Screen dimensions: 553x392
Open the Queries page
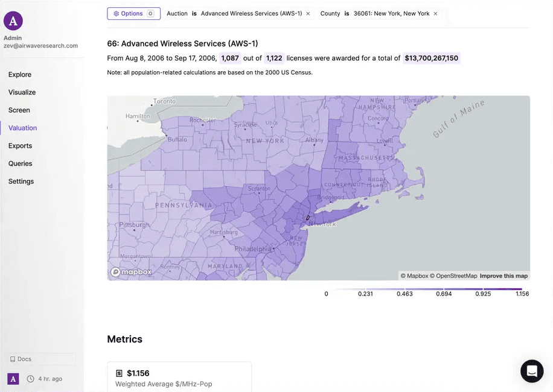tap(20, 163)
